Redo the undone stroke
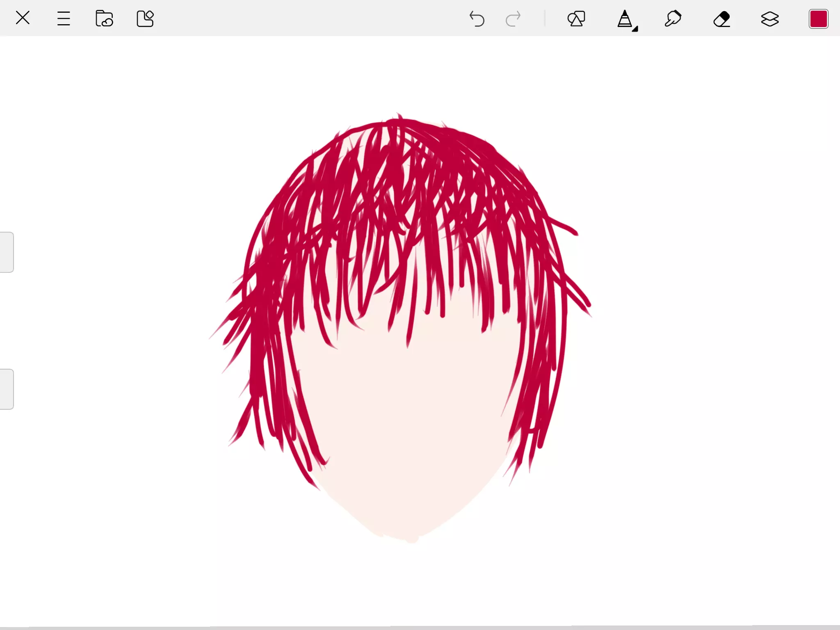The image size is (840, 630). 513,19
